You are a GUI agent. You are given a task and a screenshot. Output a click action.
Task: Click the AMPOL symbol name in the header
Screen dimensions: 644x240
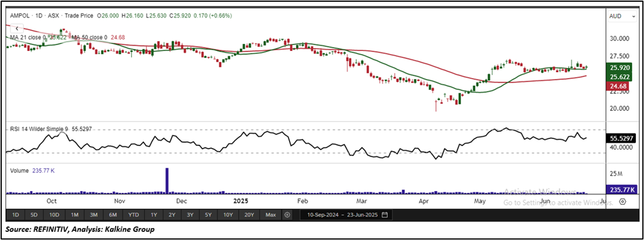(19, 16)
